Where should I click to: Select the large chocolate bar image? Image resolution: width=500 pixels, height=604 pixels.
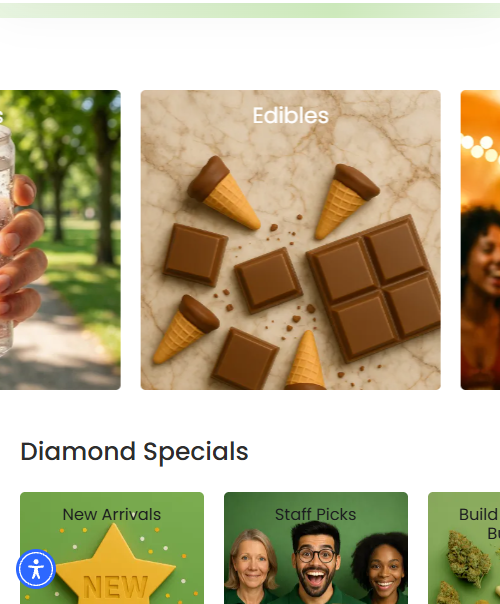pos(374,288)
